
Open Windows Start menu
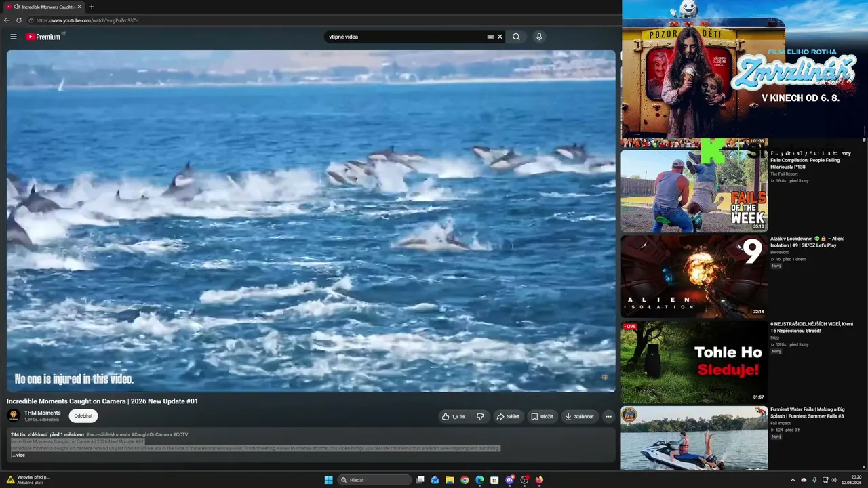click(328, 480)
